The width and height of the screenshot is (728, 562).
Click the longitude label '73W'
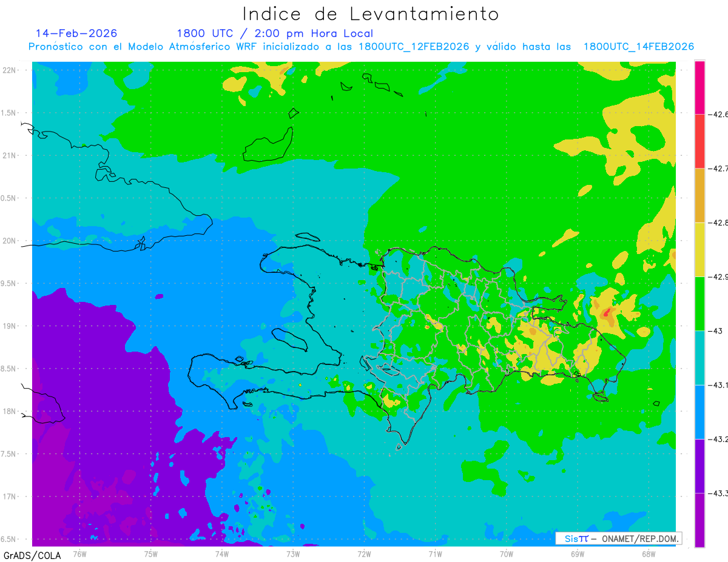[x=293, y=554]
